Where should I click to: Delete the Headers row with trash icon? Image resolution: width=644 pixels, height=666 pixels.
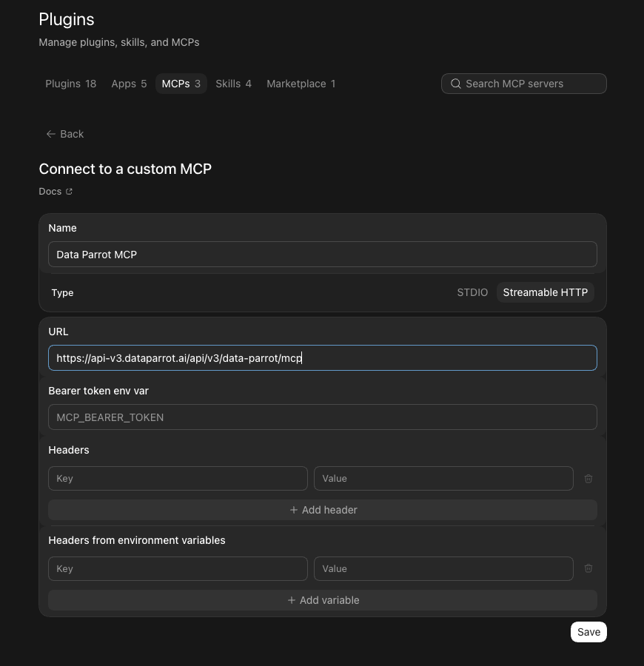588,479
